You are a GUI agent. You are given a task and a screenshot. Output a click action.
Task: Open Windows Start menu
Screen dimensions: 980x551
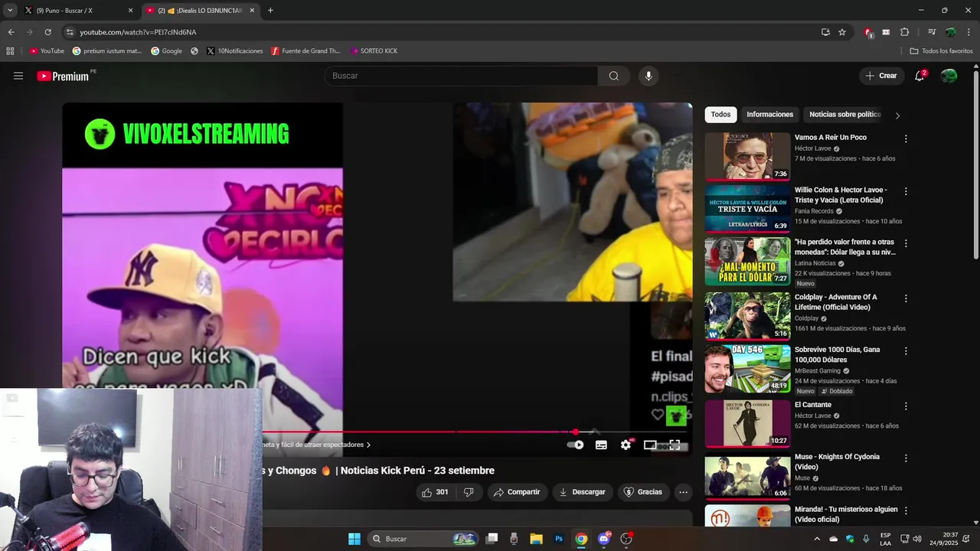pyautogui.click(x=354, y=539)
